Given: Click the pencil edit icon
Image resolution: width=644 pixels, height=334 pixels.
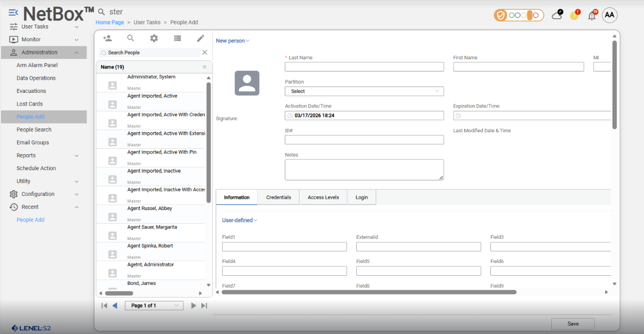Looking at the screenshot, I should coord(200,38).
